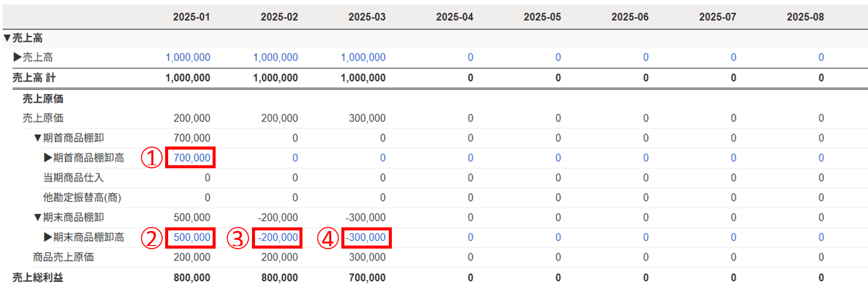Collapse the 期末商品棚卸 group

click(x=37, y=217)
